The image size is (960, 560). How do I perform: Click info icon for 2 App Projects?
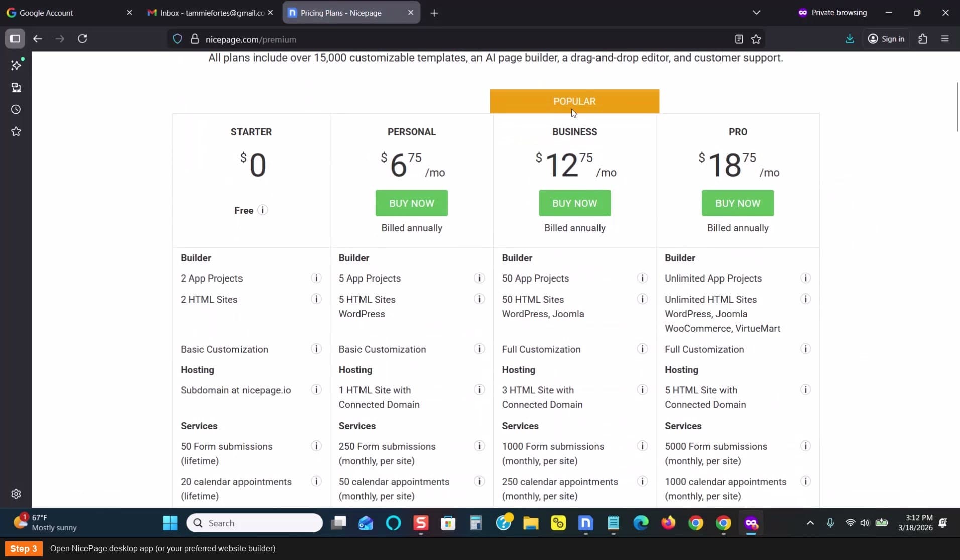tap(316, 278)
